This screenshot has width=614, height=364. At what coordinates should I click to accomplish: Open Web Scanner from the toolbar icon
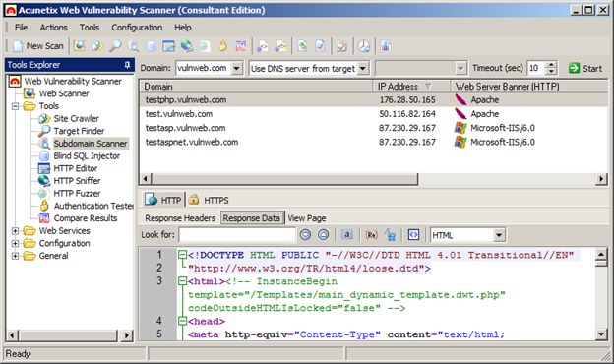point(79,46)
